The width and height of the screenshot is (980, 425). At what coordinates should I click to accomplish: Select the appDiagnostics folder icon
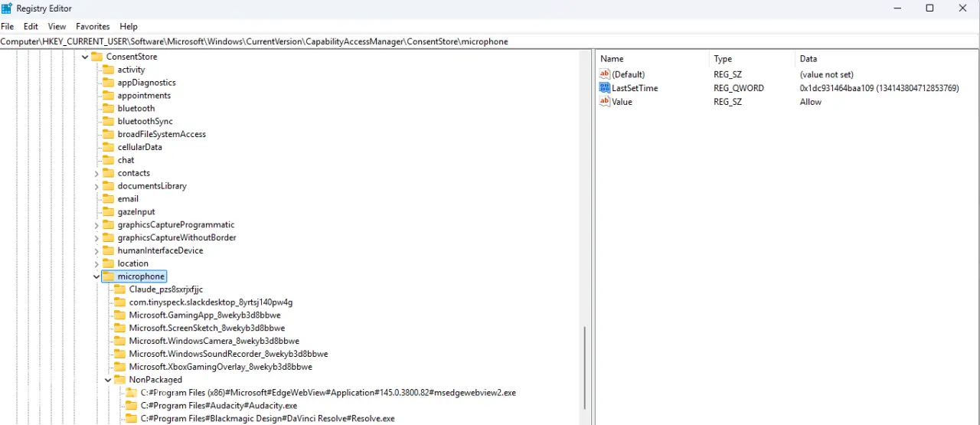108,83
